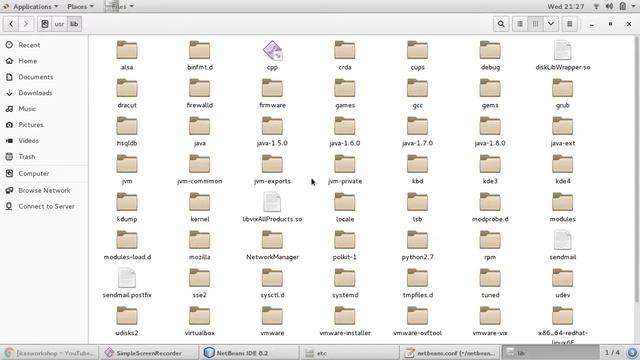
Task: Select the kernel folder
Action: pos(200,207)
